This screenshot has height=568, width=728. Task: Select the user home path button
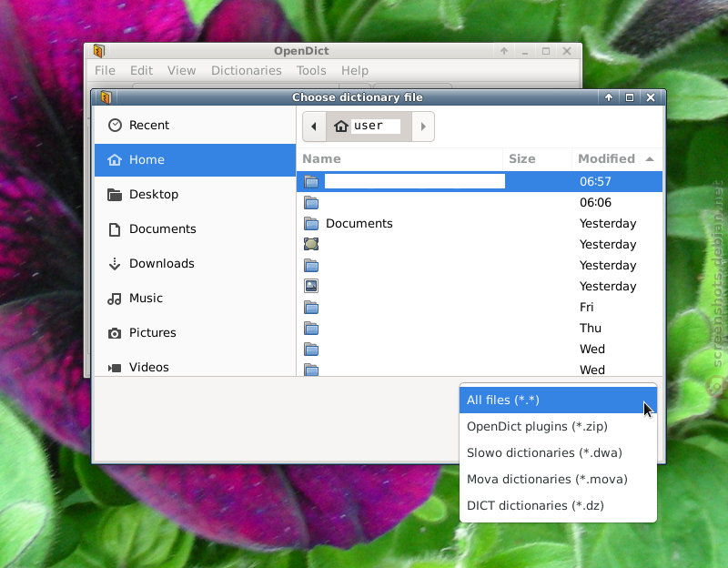click(369, 127)
